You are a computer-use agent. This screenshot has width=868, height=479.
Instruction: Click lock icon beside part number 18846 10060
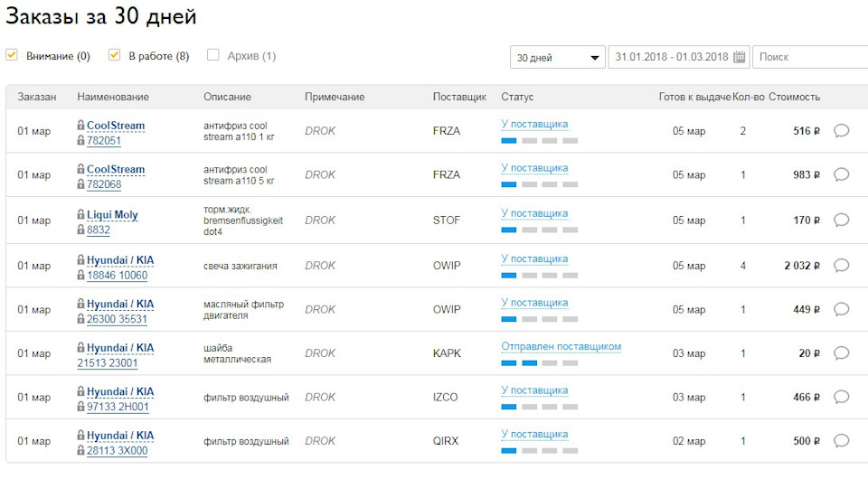point(80,275)
